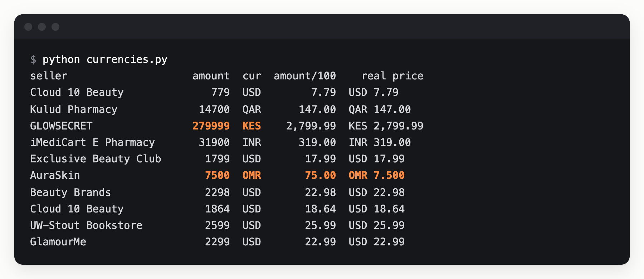The image size is (644, 279).
Task: Click the 'Beauty Brands' seller name
Action: pyautogui.click(x=70, y=192)
